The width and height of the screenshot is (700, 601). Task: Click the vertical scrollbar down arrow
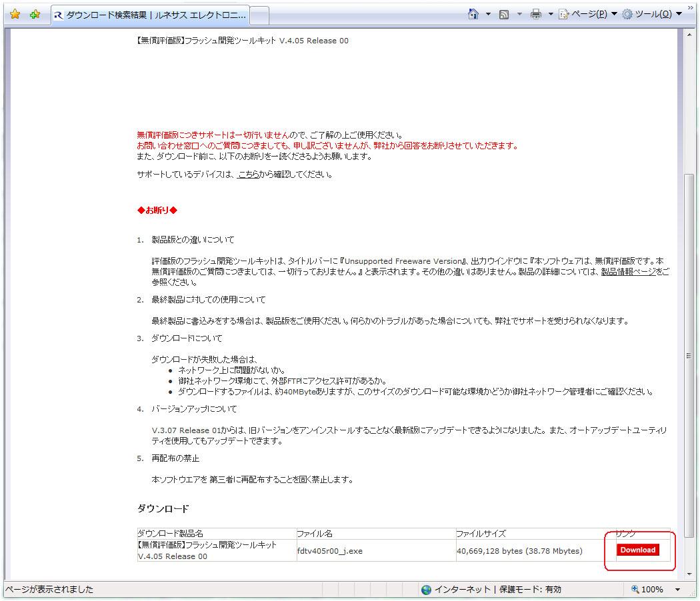point(689,574)
